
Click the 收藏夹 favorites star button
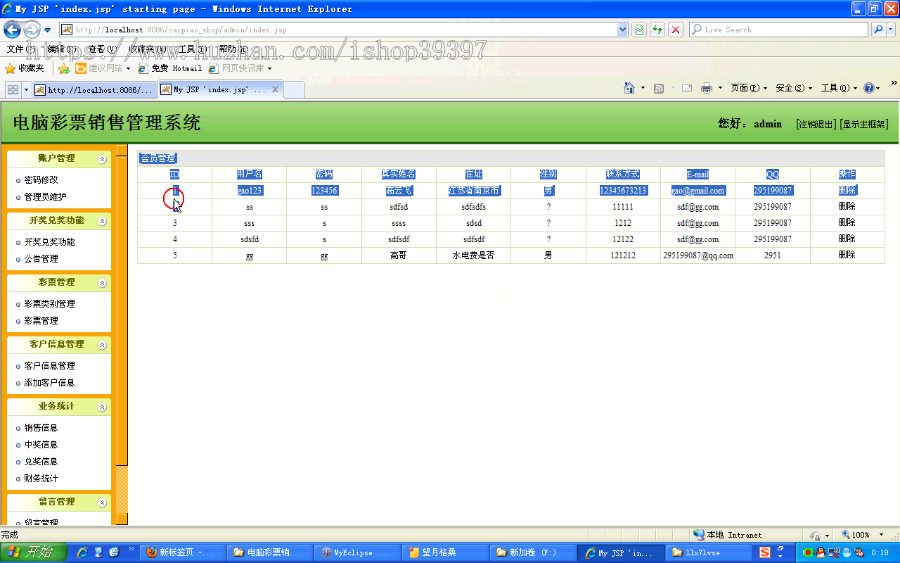coord(25,68)
